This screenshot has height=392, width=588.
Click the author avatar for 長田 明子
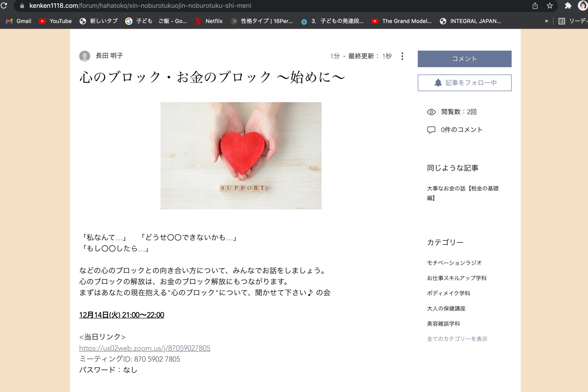coord(84,56)
